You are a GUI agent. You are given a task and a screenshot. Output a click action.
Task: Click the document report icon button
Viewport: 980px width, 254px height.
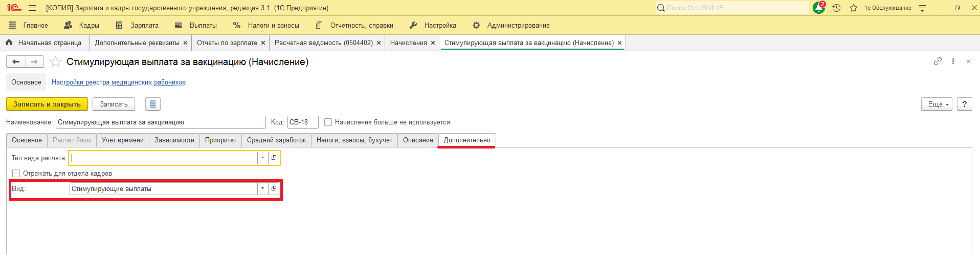[153, 104]
